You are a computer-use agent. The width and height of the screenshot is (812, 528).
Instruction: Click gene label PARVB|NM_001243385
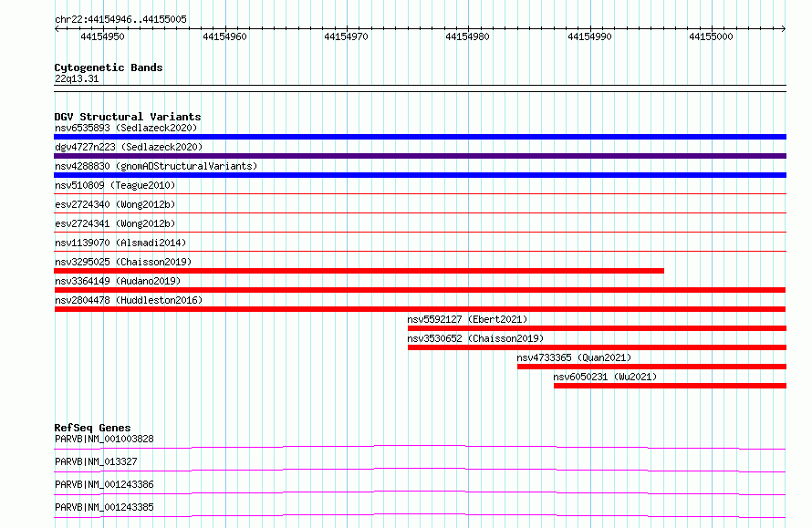104,507
